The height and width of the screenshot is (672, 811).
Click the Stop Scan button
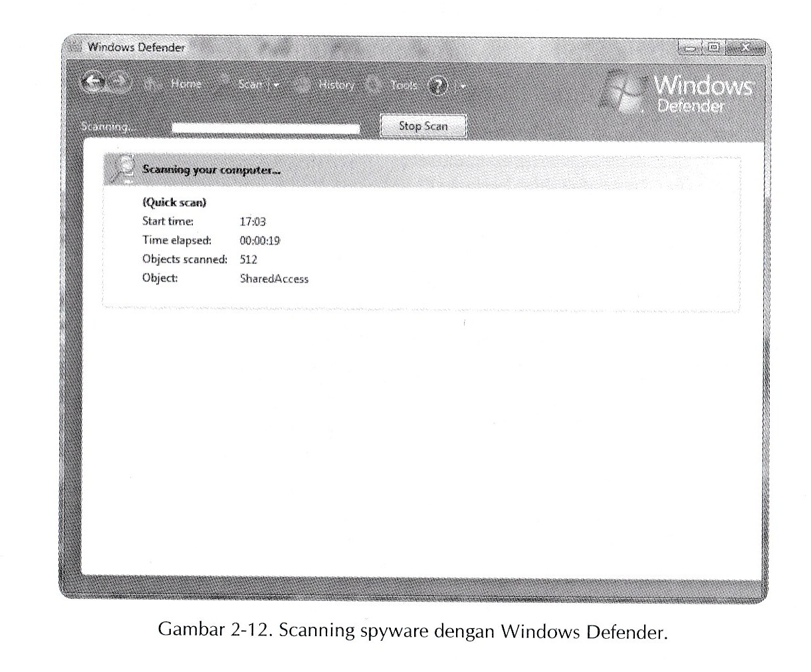pos(423,126)
